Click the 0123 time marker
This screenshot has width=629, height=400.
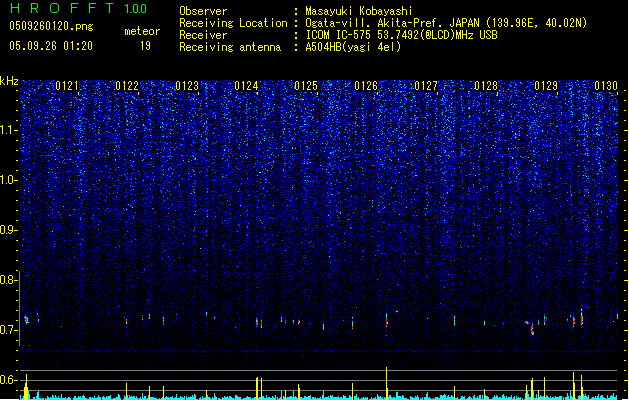pyautogui.click(x=187, y=86)
